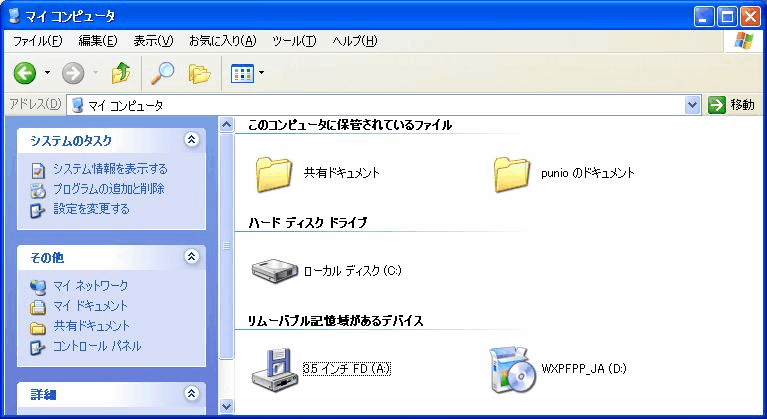This screenshot has height=419, width=767.
Task: Select the ローカル ディスク (C:) label
Action: (353, 270)
